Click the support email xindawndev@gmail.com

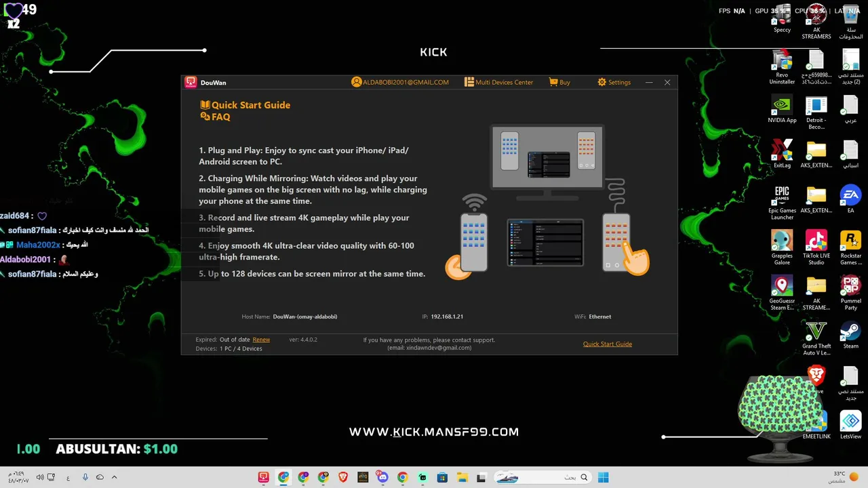click(429, 348)
